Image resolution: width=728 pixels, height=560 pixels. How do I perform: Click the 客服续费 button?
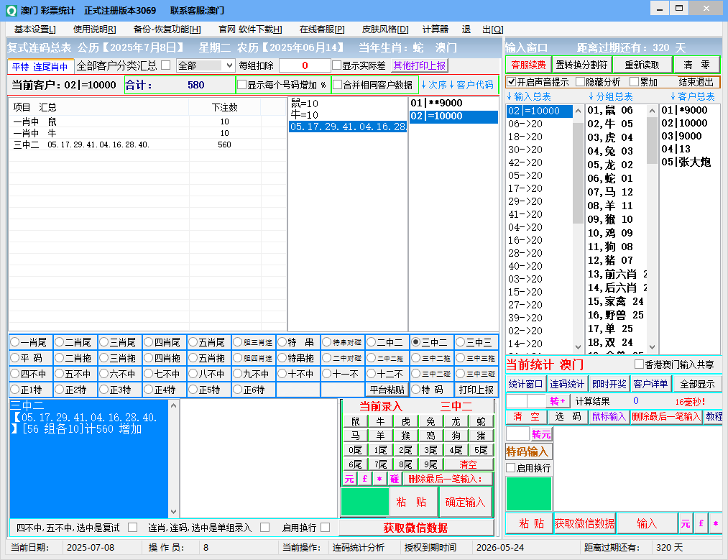[x=528, y=65]
